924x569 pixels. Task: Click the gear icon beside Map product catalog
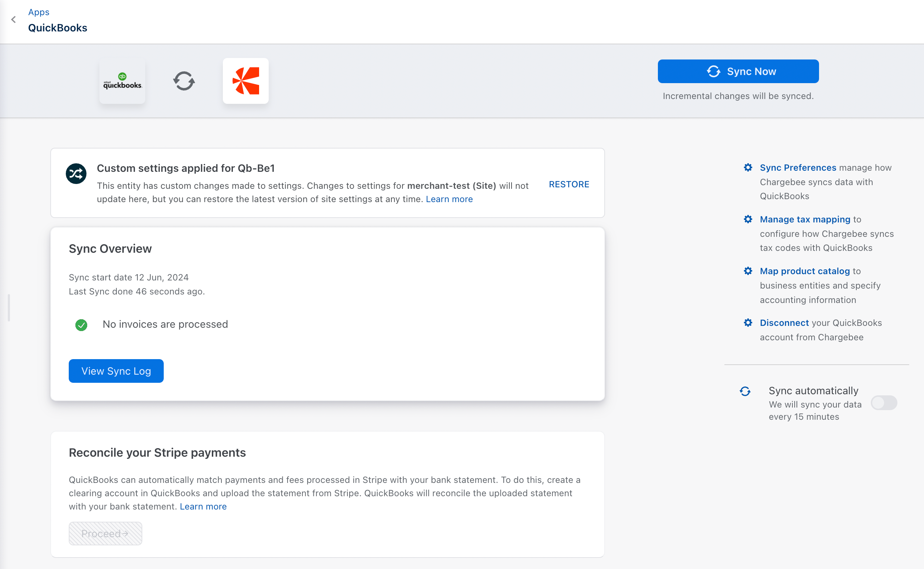pyautogui.click(x=748, y=271)
